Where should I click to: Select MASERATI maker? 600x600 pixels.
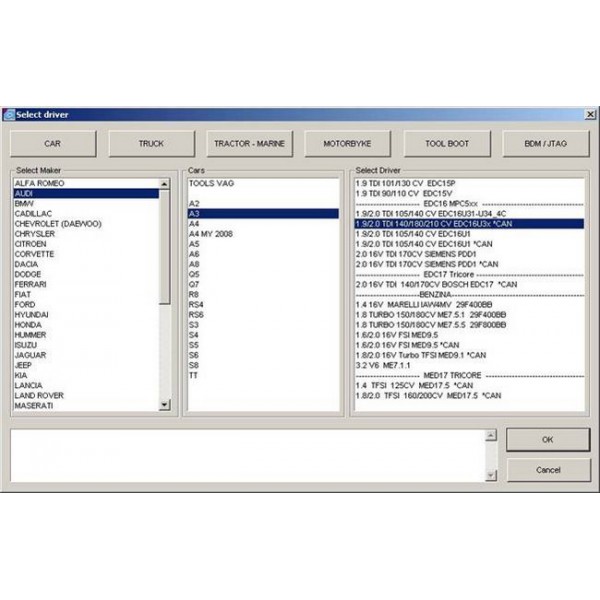[x=86, y=406]
